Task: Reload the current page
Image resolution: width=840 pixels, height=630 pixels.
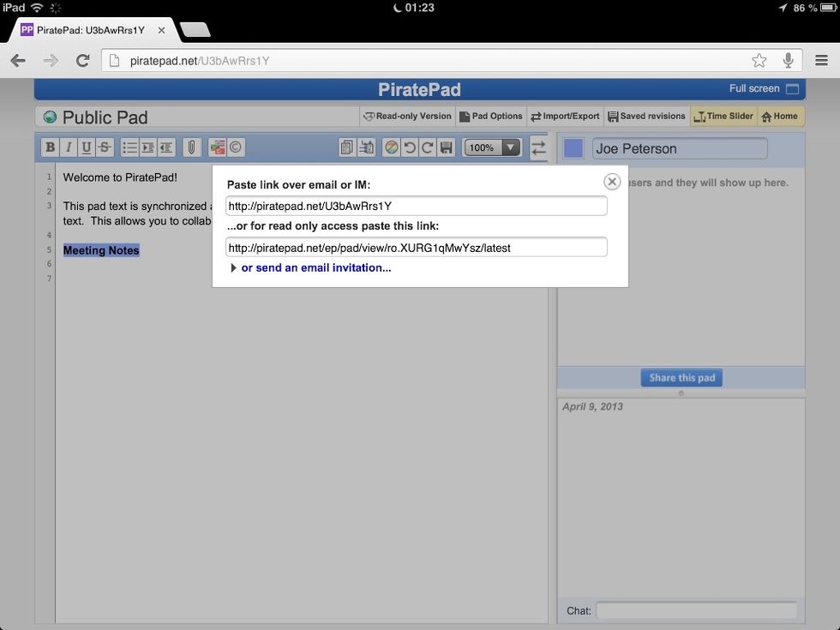Action: tap(82, 61)
